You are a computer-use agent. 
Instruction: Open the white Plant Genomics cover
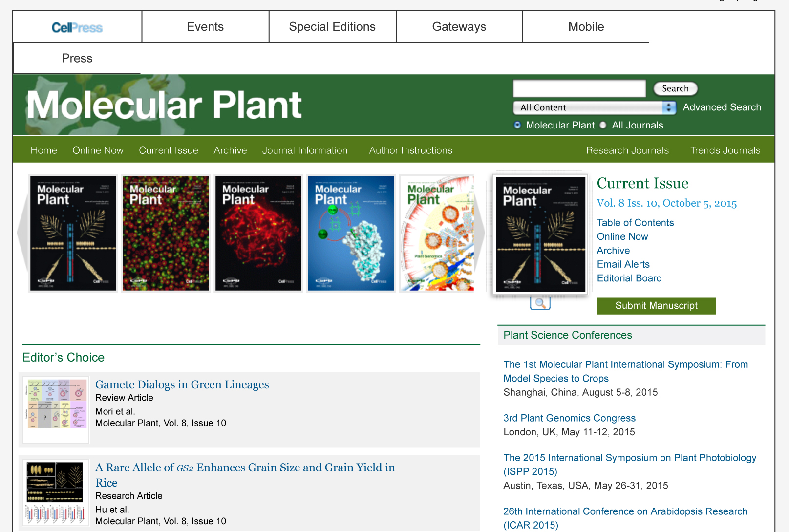click(437, 233)
